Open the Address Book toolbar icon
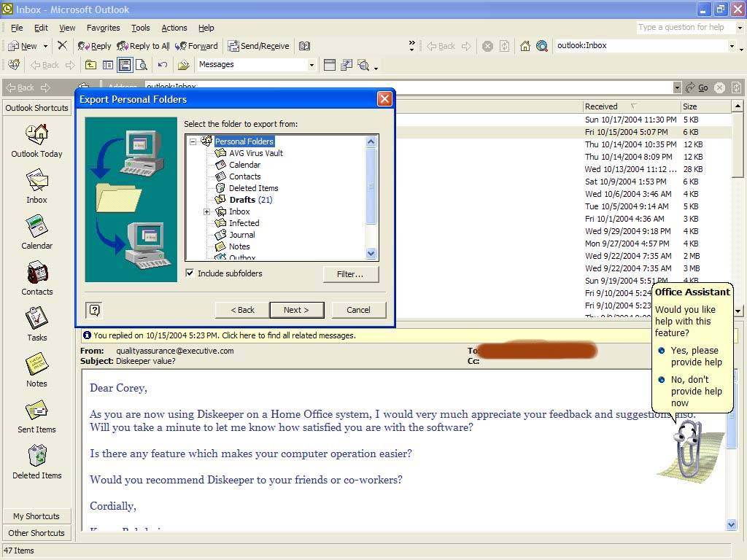Image resolution: width=747 pixels, height=560 pixels. [304, 46]
